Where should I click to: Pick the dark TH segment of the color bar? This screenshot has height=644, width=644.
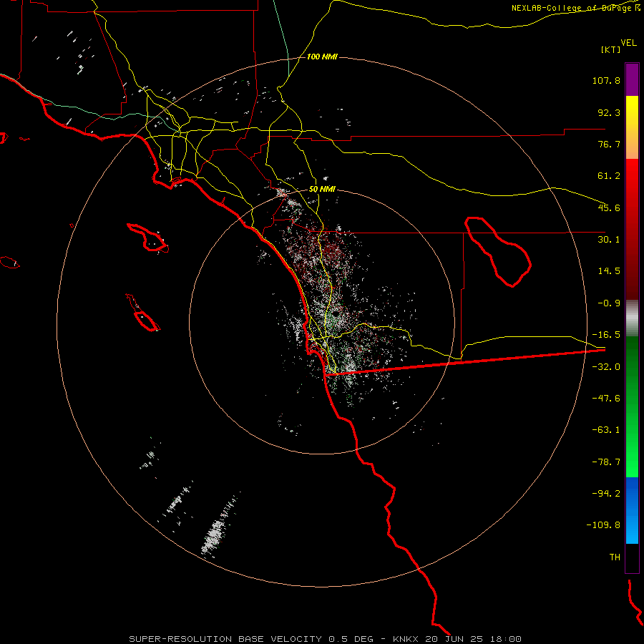(x=632, y=558)
